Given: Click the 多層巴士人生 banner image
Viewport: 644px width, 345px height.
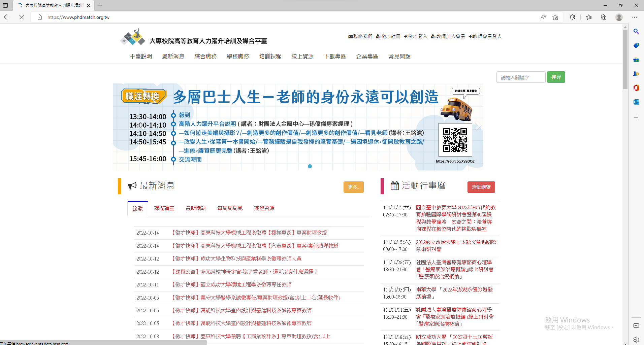Looking at the screenshot, I should (298, 127).
